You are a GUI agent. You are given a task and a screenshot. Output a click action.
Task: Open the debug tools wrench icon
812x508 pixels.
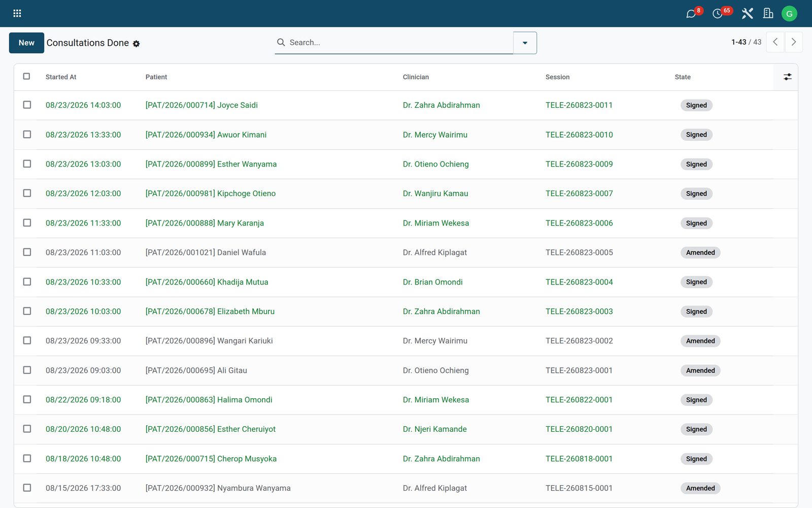[x=748, y=13]
